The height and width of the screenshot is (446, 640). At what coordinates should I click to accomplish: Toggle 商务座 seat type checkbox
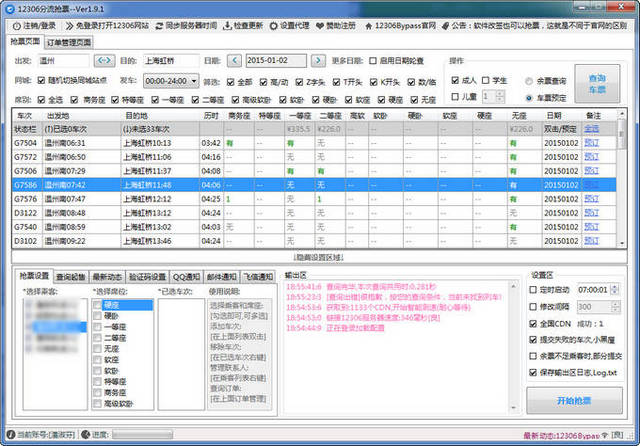point(74,100)
